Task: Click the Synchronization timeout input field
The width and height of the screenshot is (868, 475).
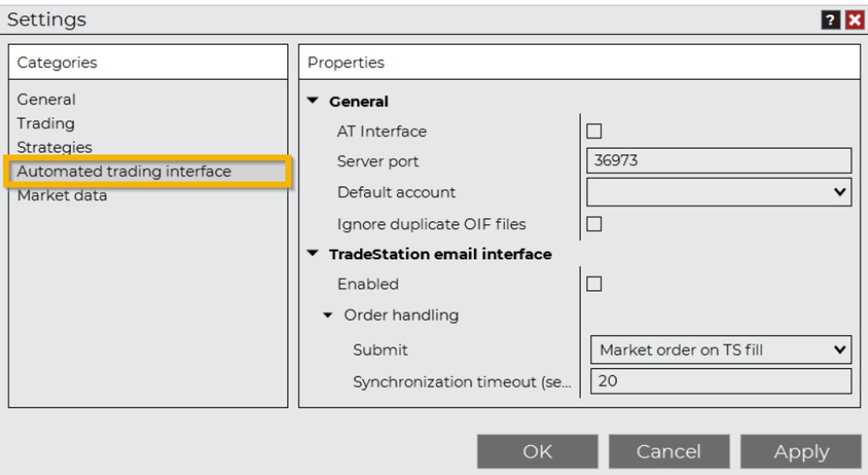Action: 720,381
